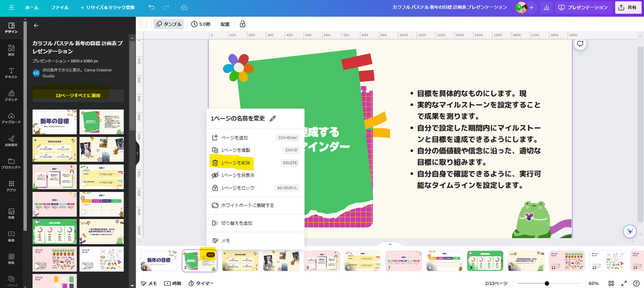This screenshot has height=288, width=644.
Task: Open the お絵描き drawing tool
Action: pyautogui.click(x=11, y=142)
